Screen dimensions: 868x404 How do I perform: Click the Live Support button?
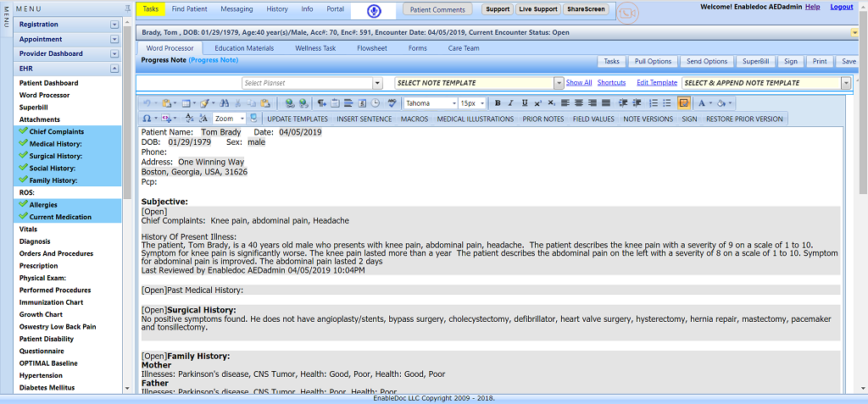point(537,9)
